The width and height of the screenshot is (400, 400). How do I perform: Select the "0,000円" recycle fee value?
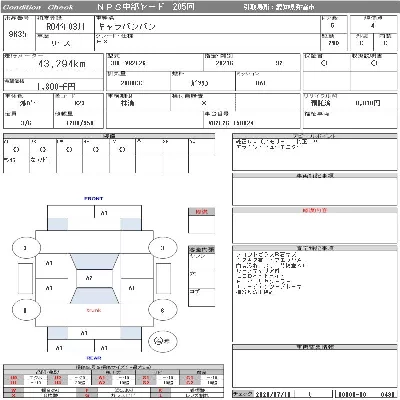pos(368,103)
